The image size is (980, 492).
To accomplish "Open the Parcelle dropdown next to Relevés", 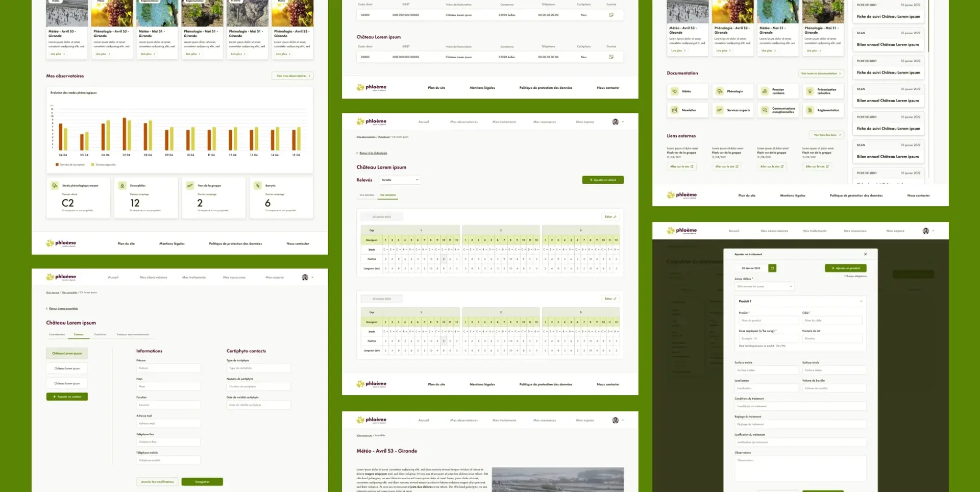I will [400, 180].
